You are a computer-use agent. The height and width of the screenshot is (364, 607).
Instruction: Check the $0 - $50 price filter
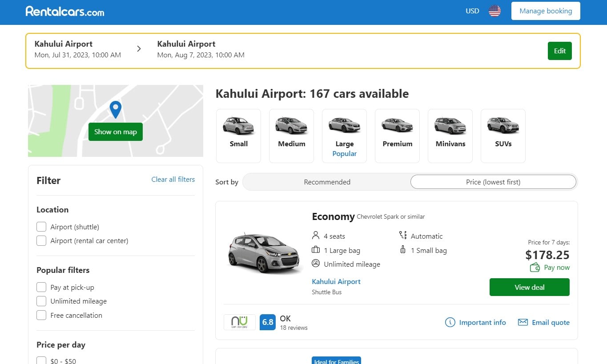41,360
